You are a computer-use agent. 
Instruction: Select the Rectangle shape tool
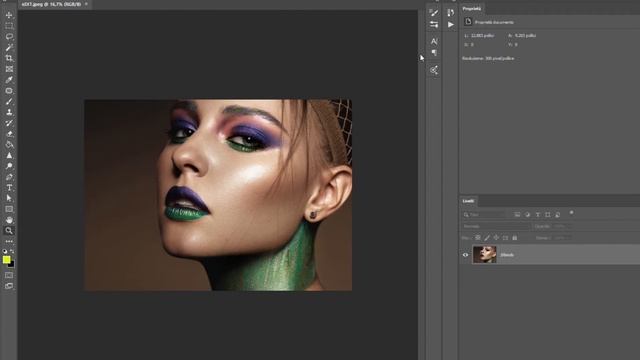pos(9,209)
